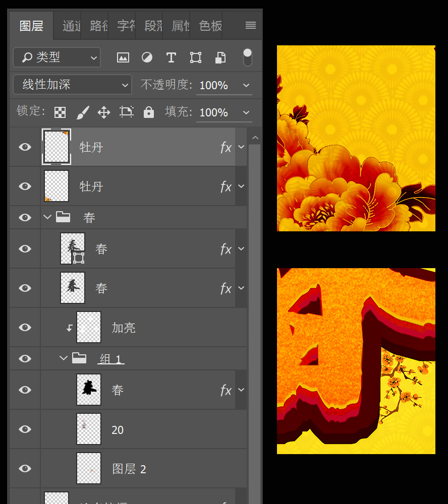Image resolution: width=448 pixels, height=504 pixels.
Task: Select the 加亮 layer name
Action: click(x=124, y=328)
